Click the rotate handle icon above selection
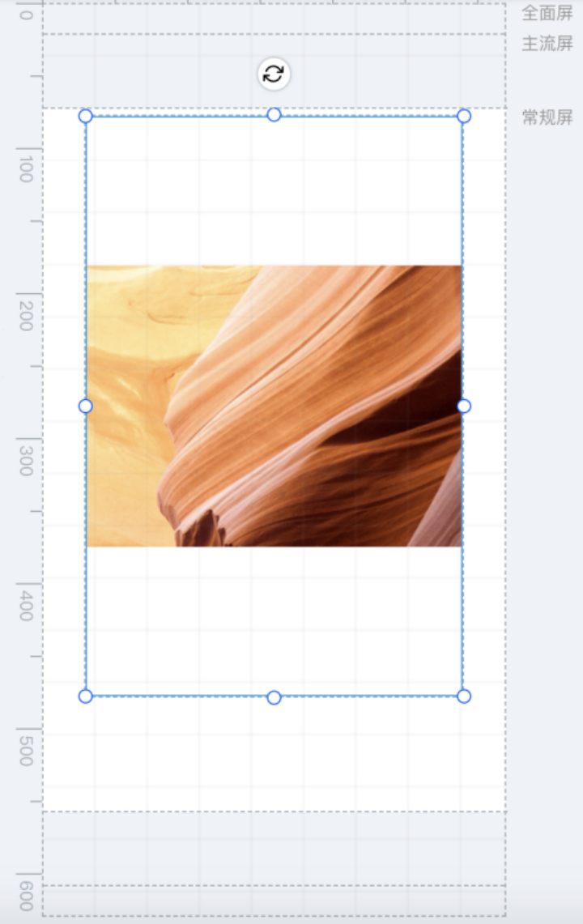Image resolution: width=583 pixels, height=924 pixels. click(x=274, y=75)
